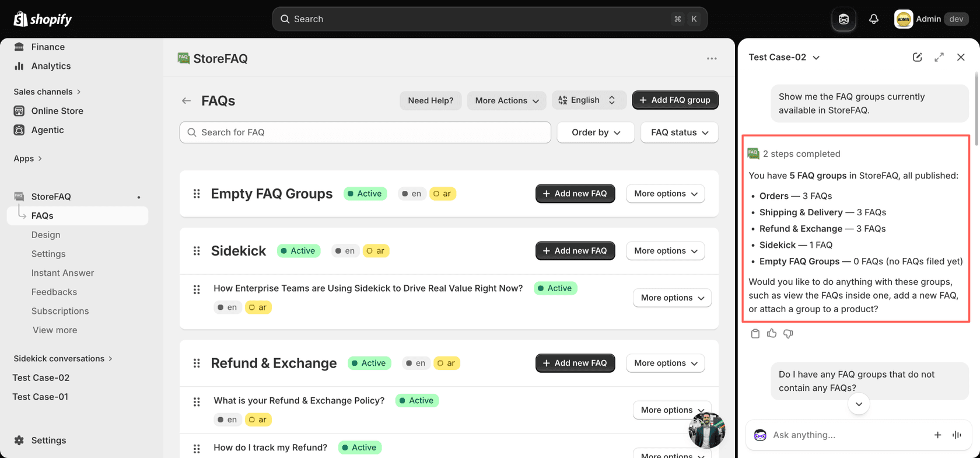Click the Search for FAQ field

coord(365,132)
